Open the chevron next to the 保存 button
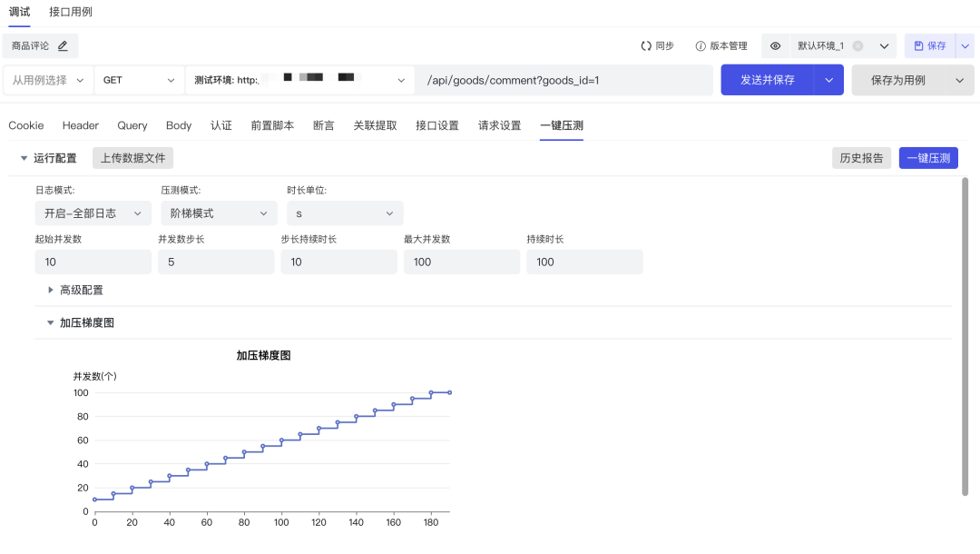 [965, 45]
